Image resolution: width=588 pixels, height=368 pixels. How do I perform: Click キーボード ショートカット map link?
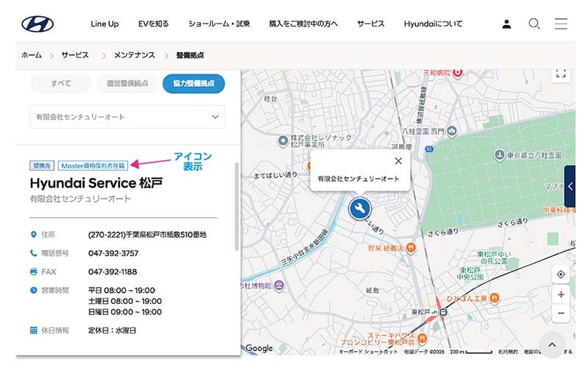(368, 352)
